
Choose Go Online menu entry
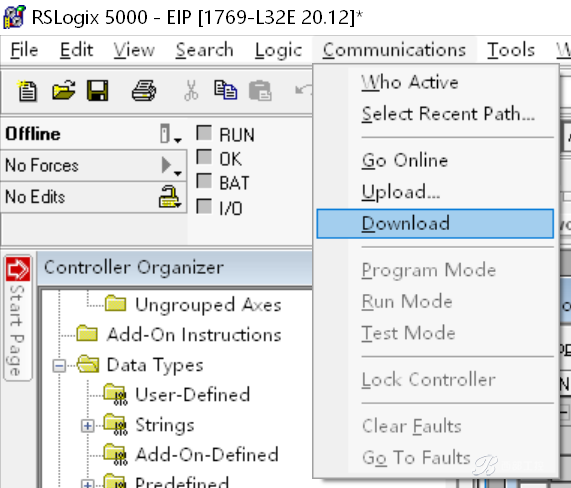coord(405,160)
